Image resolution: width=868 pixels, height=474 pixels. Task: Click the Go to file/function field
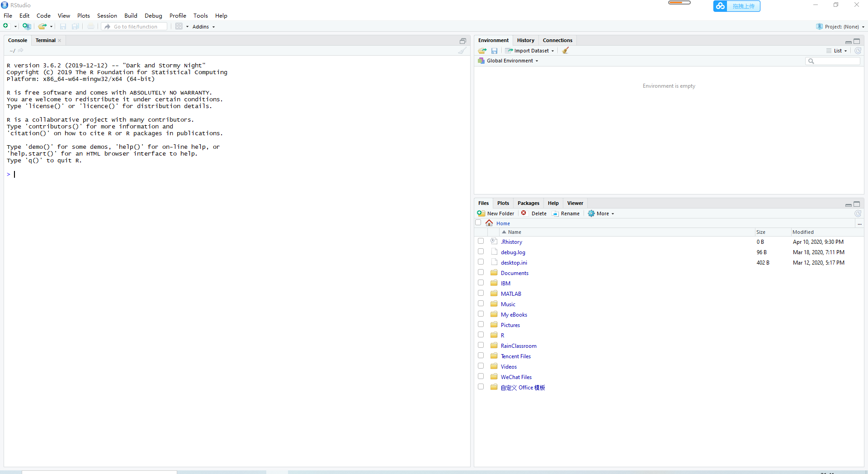(134, 27)
